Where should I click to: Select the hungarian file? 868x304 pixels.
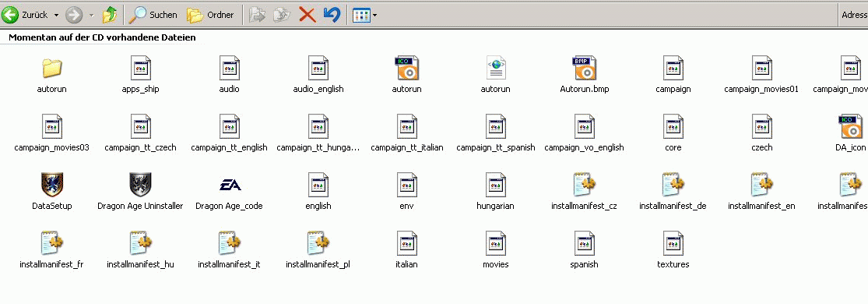(495, 192)
